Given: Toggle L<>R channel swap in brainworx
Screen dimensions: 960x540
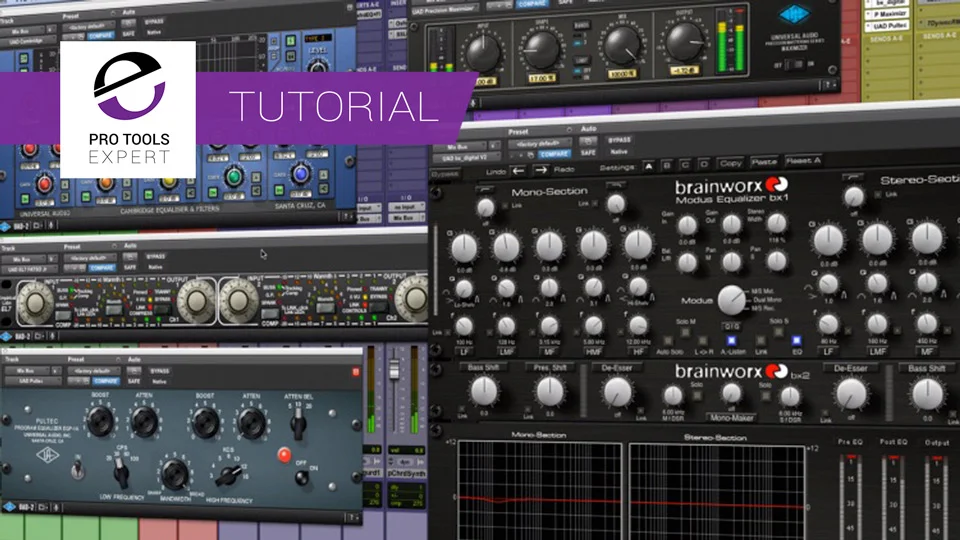Looking at the screenshot, I should 702,340.
